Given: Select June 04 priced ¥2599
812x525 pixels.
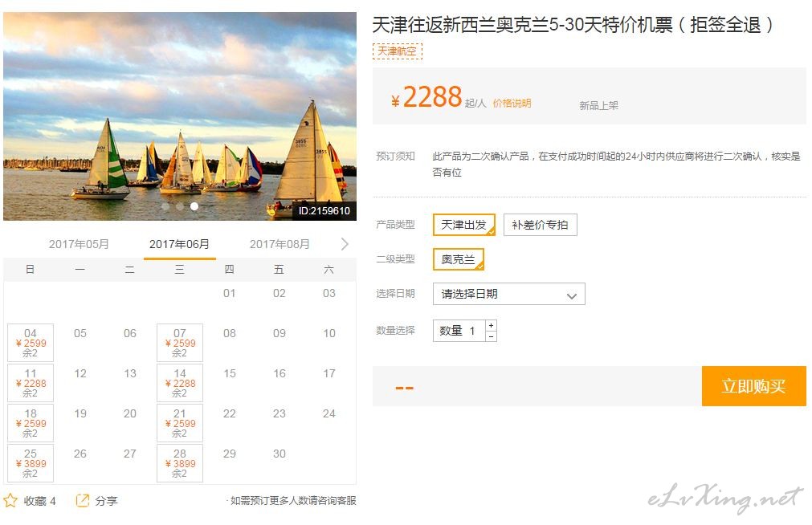Looking at the screenshot, I should coord(31,343).
